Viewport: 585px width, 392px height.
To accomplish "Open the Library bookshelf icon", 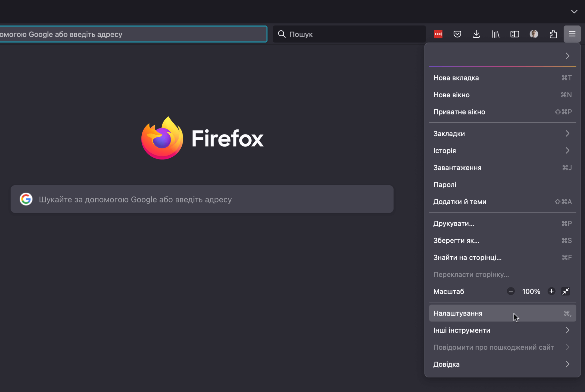I will point(496,34).
